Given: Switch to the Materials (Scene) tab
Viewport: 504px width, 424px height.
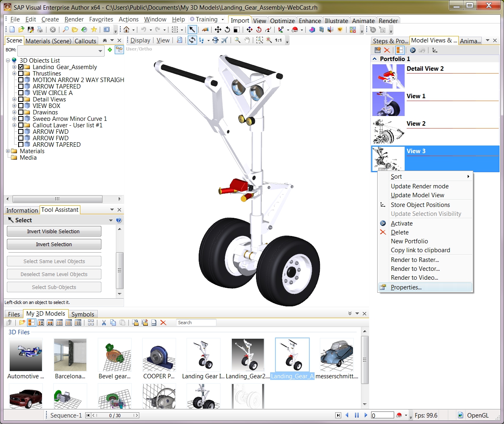Looking at the screenshot, I should (48, 41).
